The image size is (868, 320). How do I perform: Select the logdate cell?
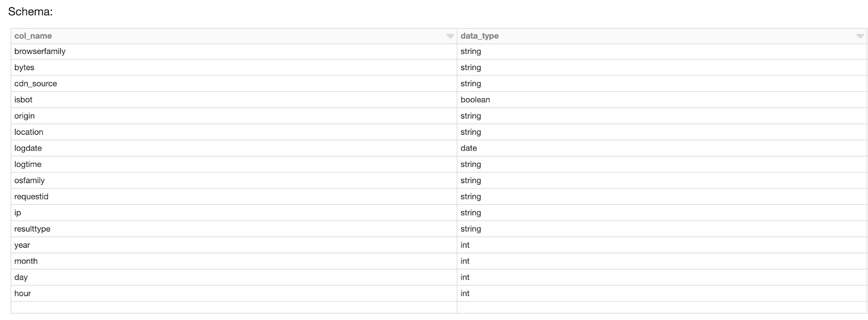point(28,148)
